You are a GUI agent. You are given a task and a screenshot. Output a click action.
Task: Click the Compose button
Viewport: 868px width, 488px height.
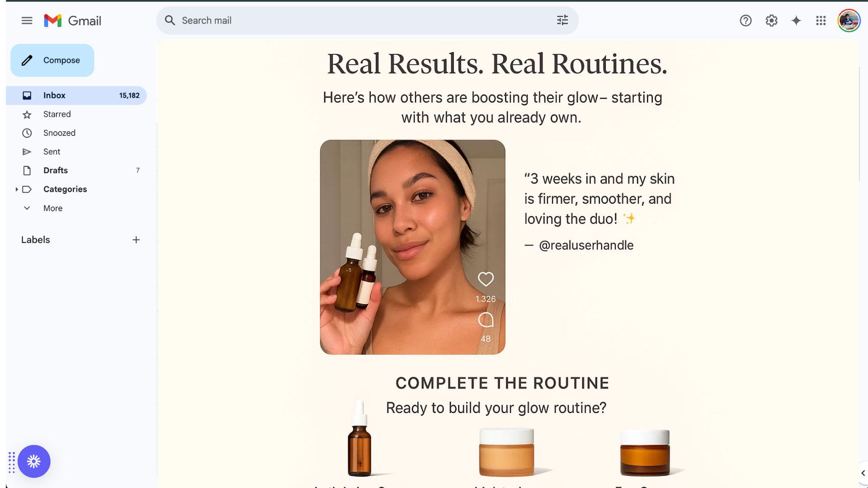52,60
